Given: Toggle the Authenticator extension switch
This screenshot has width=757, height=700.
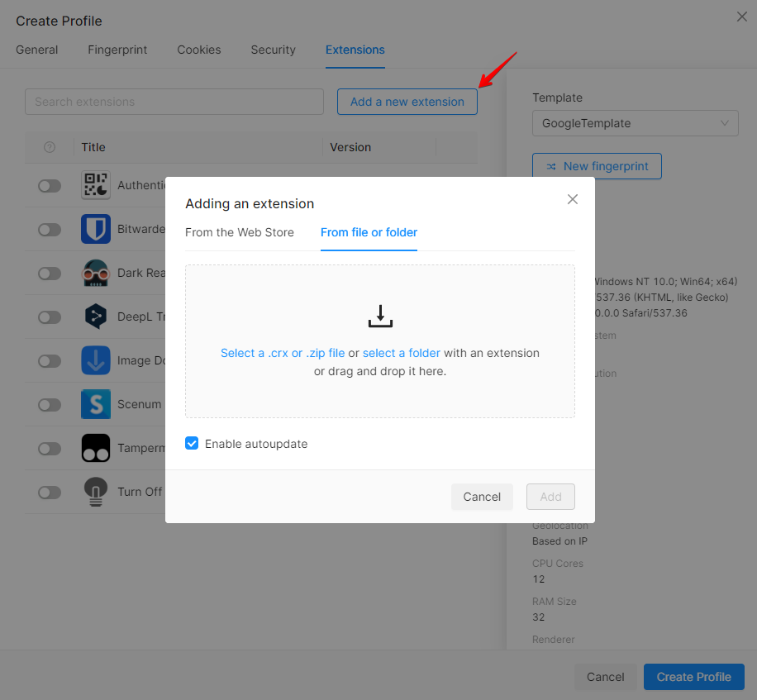Looking at the screenshot, I should pyautogui.click(x=50, y=186).
